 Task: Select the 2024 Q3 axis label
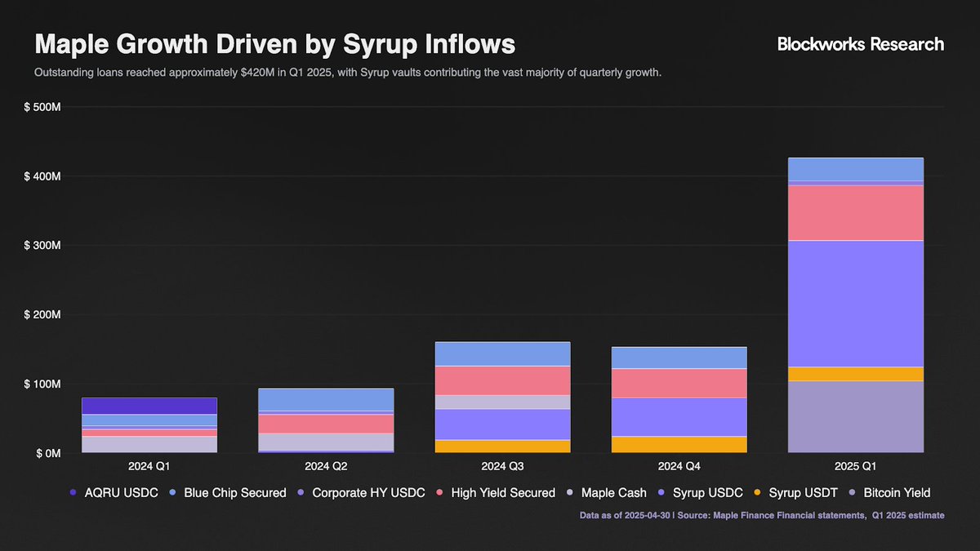click(x=502, y=467)
